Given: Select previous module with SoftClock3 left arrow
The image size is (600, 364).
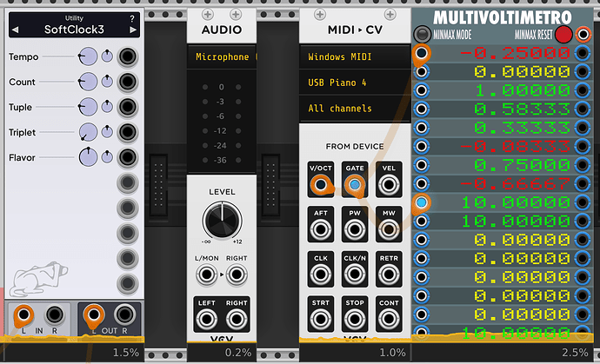Looking at the screenshot, I should pos(15,30).
